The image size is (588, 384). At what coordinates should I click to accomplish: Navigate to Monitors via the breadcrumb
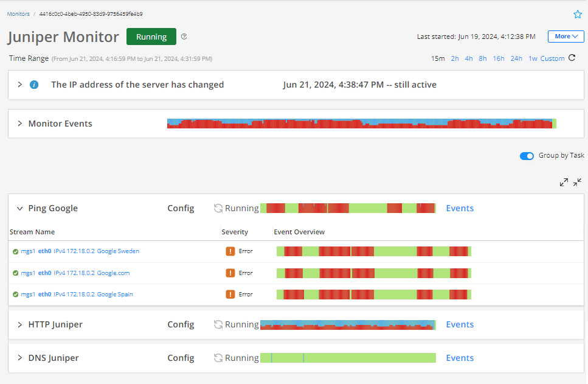coord(18,13)
